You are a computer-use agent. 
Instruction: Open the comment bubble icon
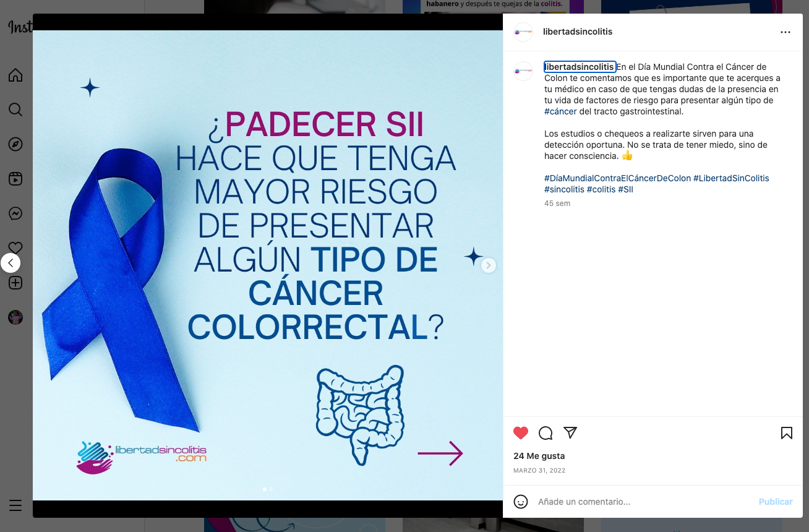point(546,433)
